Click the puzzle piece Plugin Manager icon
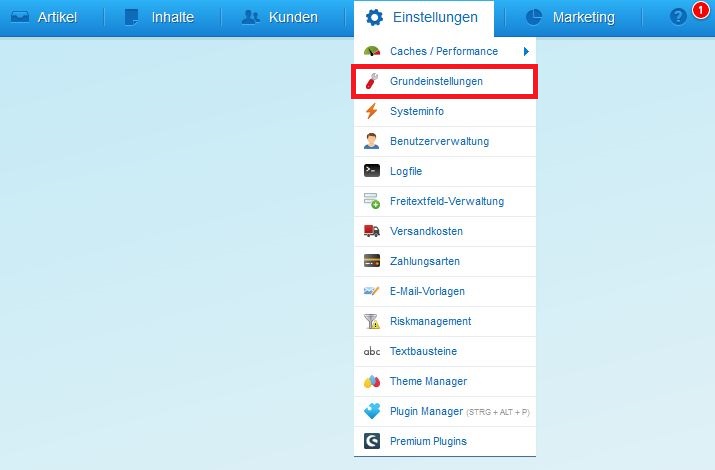The height and width of the screenshot is (470, 715). [372, 411]
